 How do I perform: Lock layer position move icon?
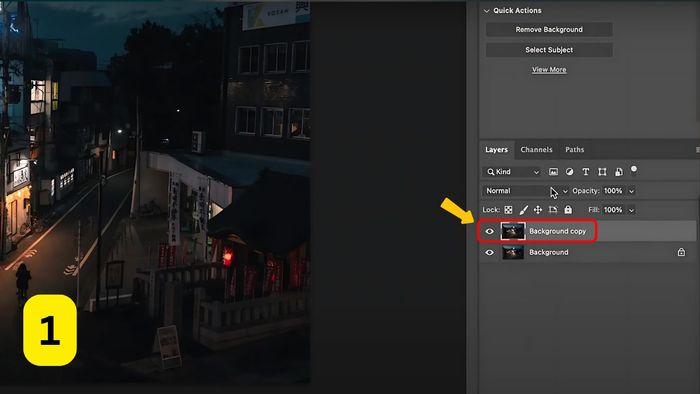pos(538,210)
